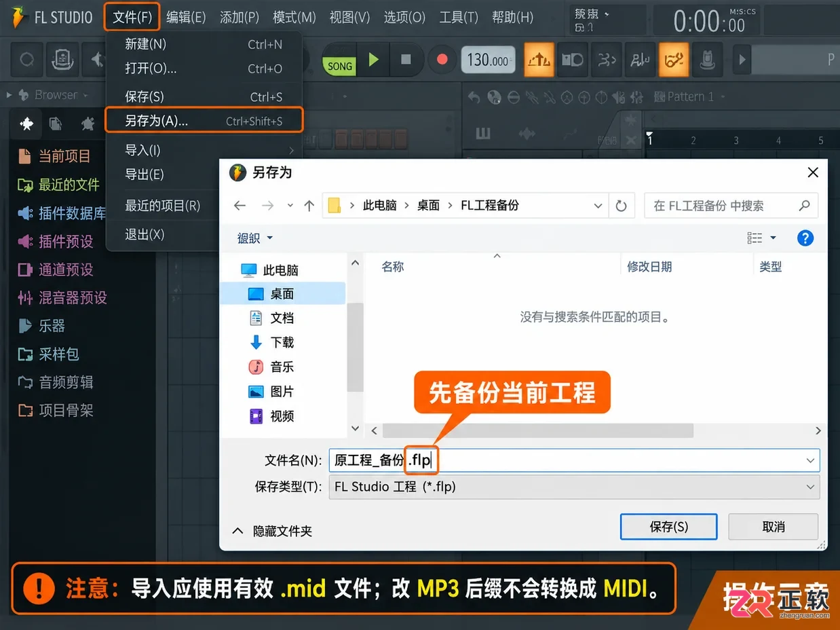This screenshot has width=840, height=630.
Task: Click the circle icon at toolbar start
Action: pos(26,60)
